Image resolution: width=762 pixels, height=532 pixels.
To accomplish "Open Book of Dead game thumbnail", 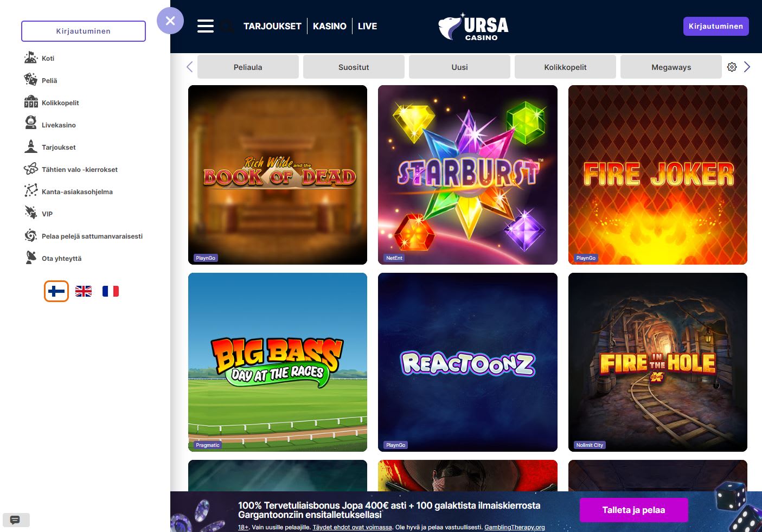I will tap(278, 175).
